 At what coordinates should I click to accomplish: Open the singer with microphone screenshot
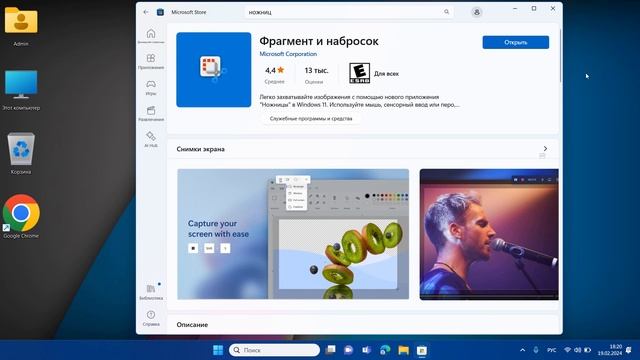[489, 234]
